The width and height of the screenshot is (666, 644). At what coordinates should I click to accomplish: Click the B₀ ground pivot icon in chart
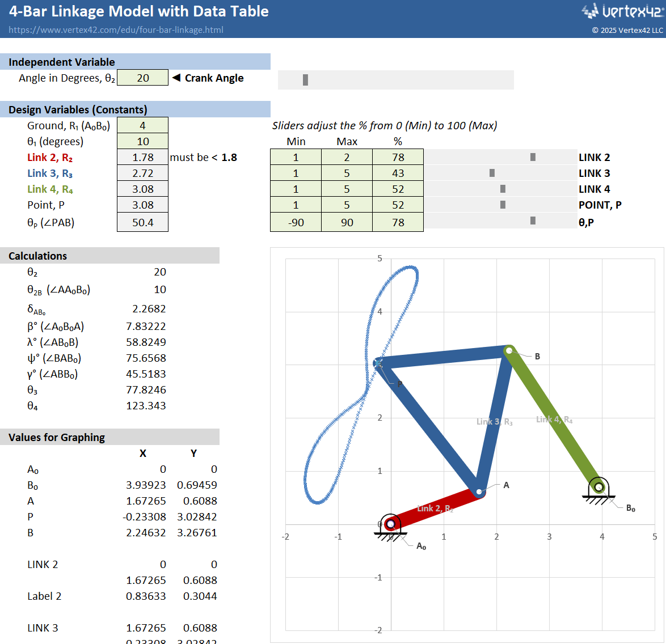(x=598, y=488)
